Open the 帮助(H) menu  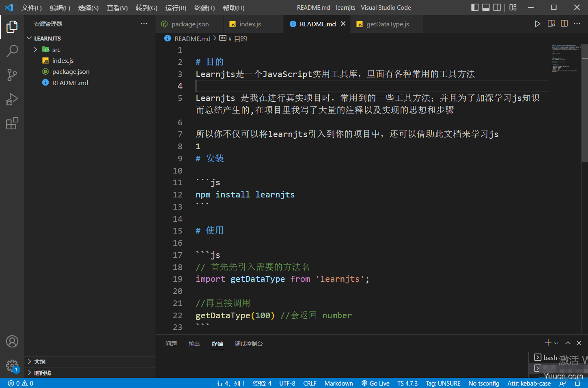[x=233, y=8]
